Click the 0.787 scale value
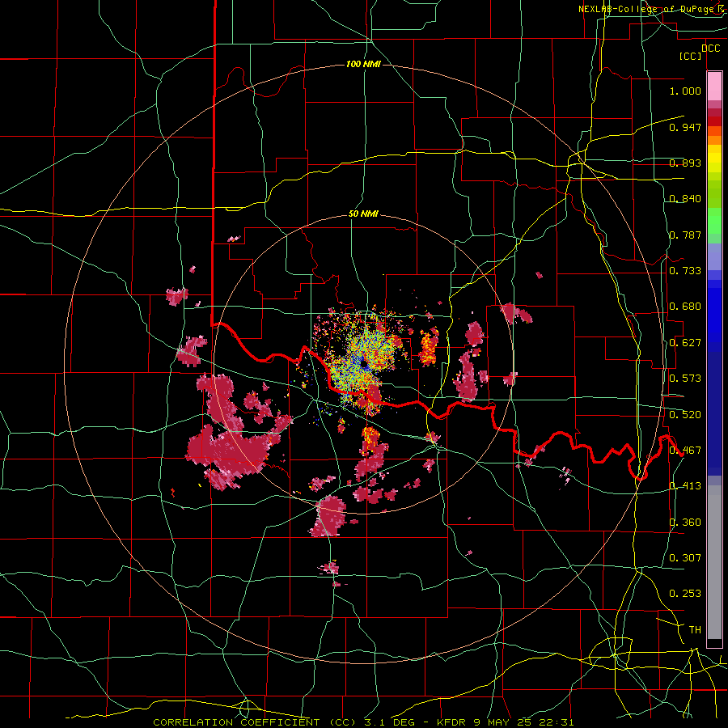The height and width of the screenshot is (728, 728). tap(685, 235)
